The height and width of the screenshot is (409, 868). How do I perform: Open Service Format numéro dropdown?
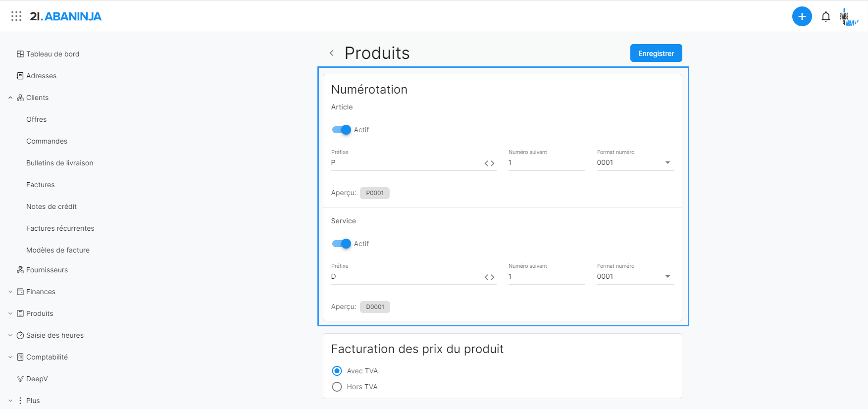point(635,277)
